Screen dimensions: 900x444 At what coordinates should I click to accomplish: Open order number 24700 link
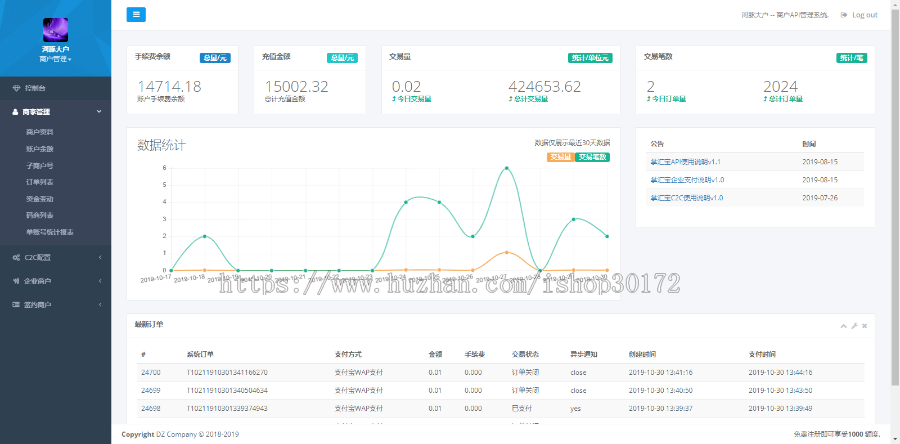pos(151,372)
